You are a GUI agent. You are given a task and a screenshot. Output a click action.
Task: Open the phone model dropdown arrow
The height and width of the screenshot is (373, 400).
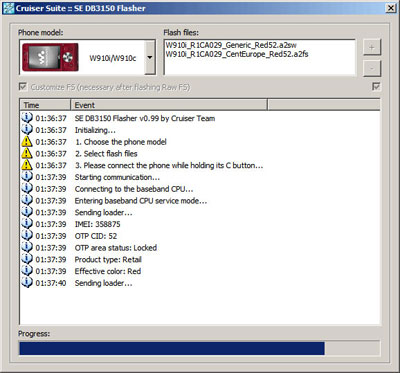pos(150,57)
